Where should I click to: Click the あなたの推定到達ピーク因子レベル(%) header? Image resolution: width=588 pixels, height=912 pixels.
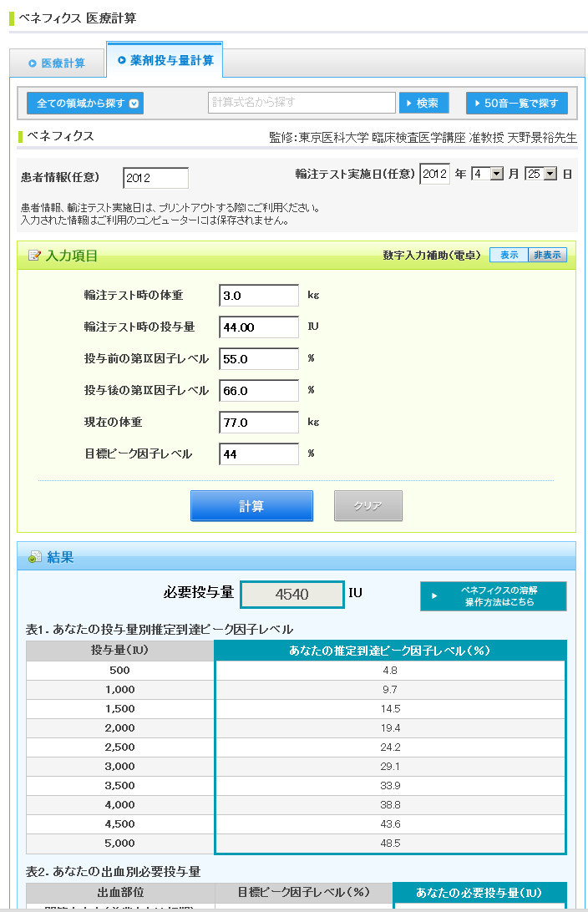pos(390,651)
